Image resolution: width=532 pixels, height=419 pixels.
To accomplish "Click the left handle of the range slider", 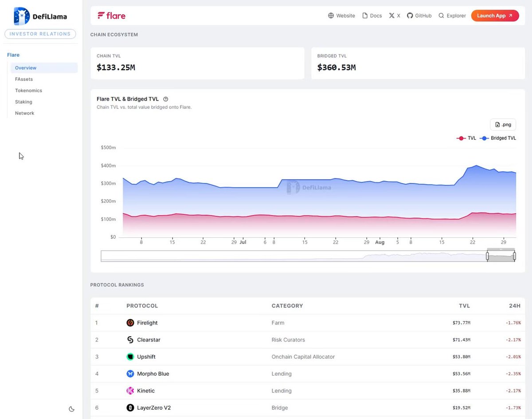I will tap(487, 256).
